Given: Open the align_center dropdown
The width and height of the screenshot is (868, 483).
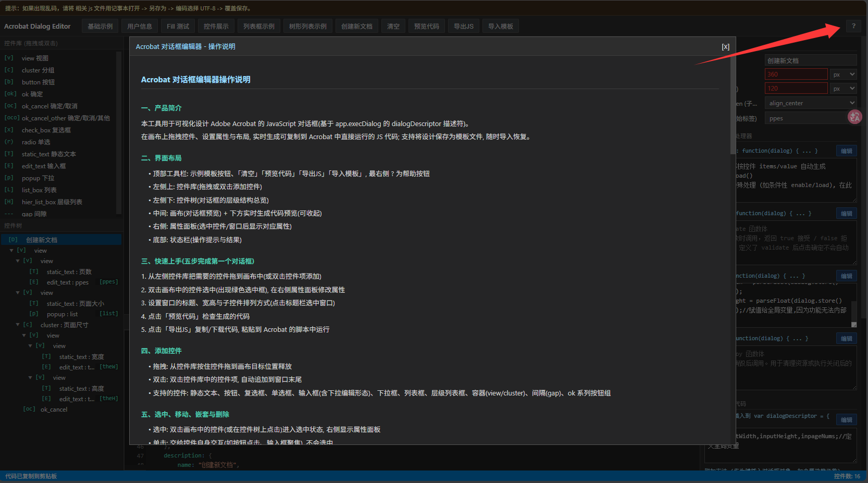Looking at the screenshot, I should [x=811, y=103].
